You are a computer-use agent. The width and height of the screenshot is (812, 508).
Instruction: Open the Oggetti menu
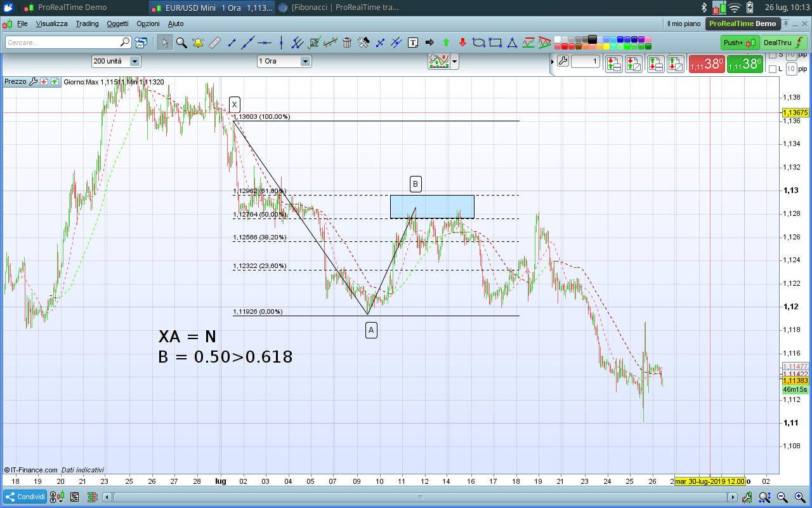click(117, 23)
